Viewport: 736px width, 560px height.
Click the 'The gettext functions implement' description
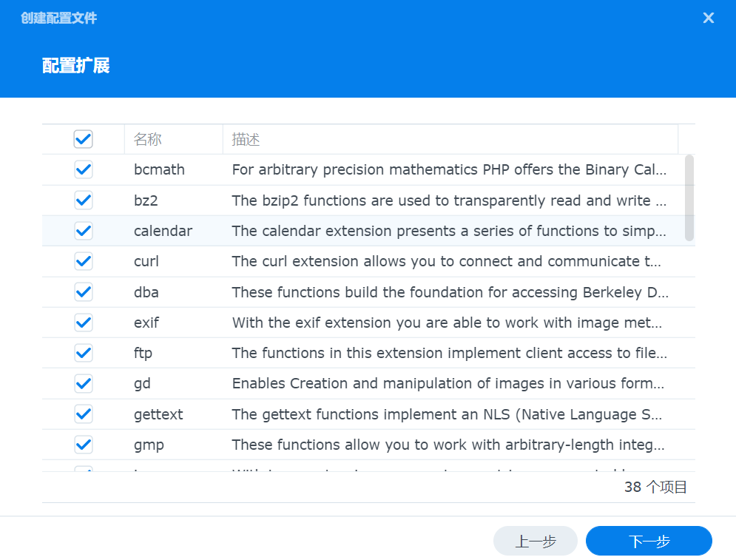[x=447, y=414]
